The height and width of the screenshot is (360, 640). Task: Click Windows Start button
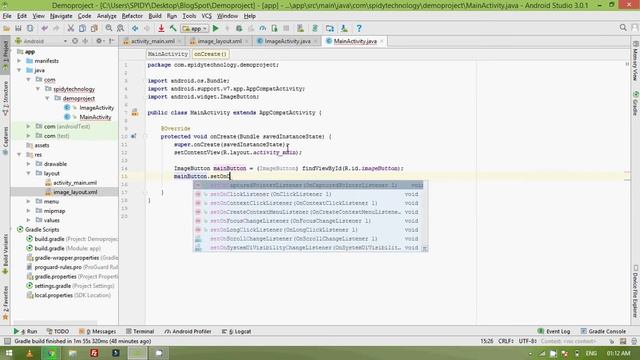click(9, 353)
